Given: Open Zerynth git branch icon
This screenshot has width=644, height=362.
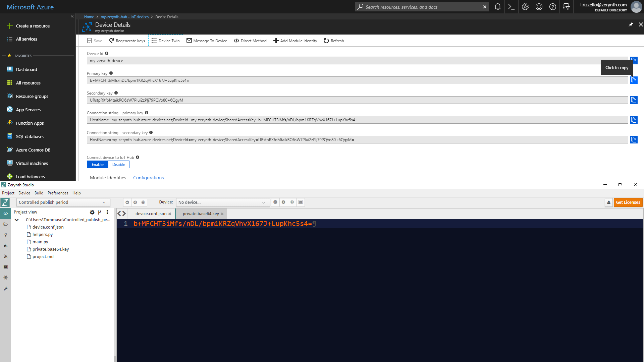Looking at the screenshot, I should (x=100, y=212).
